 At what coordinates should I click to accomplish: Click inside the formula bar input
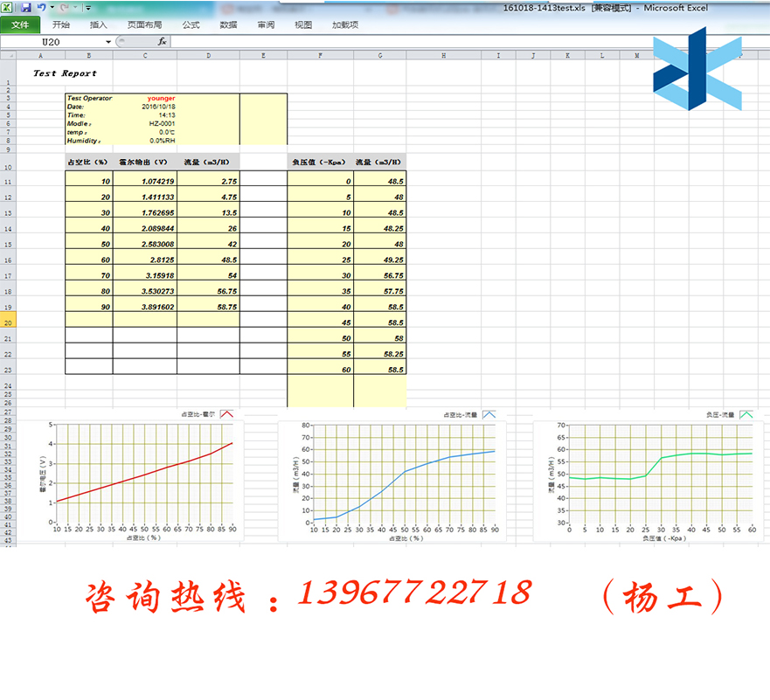pos(437,41)
